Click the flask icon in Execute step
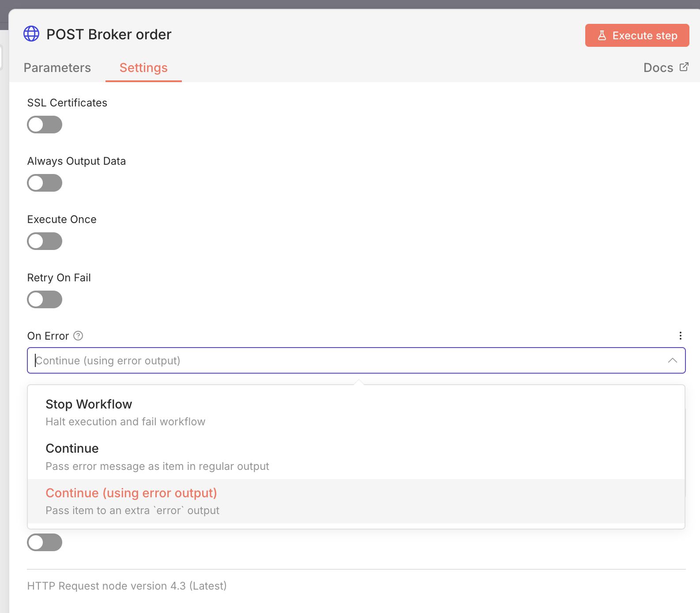700x613 pixels. click(602, 35)
